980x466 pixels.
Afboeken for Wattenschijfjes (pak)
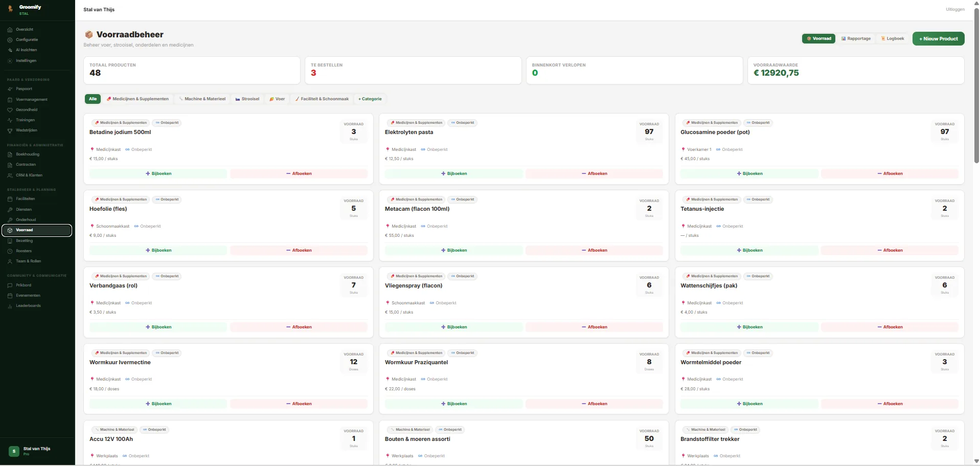(890, 327)
